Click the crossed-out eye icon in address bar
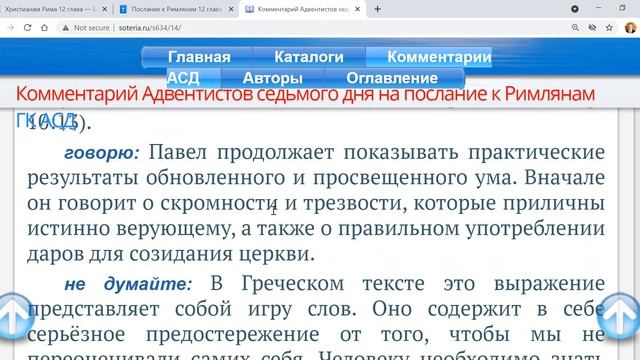Image resolution: width=640 pixels, height=360 pixels. tap(592, 27)
